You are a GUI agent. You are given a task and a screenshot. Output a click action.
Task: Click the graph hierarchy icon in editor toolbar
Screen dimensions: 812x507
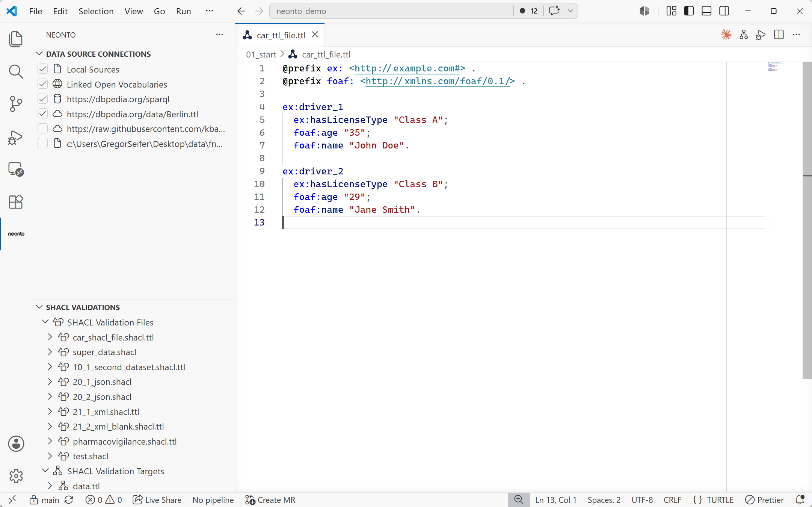744,35
